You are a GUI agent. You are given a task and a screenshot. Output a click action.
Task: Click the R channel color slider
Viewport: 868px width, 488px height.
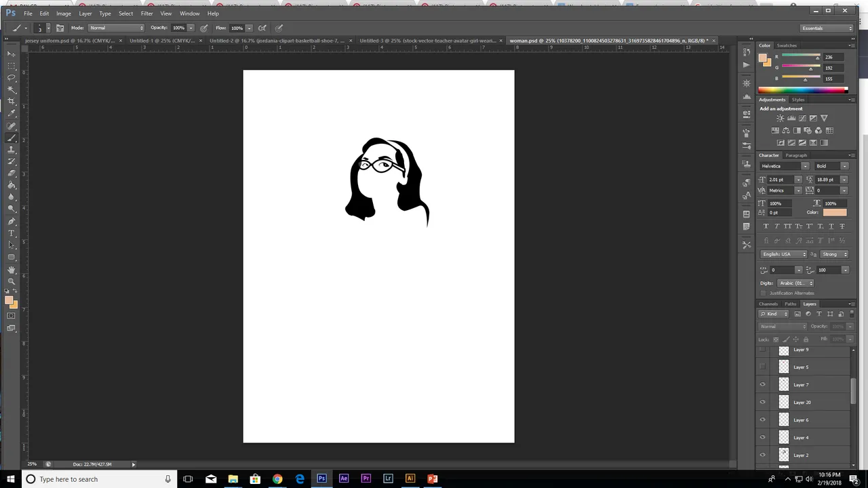800,56
